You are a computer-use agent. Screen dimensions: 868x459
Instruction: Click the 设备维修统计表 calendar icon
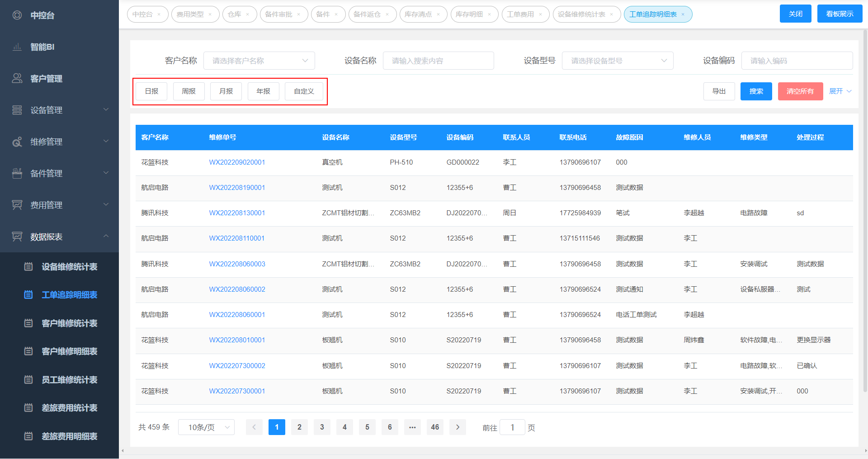pyautogui.click(x=28, y=267)
